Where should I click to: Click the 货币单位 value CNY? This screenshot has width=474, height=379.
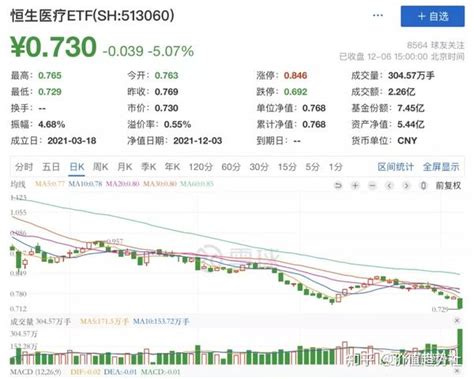pyautogui.click(x=407, y=141)
